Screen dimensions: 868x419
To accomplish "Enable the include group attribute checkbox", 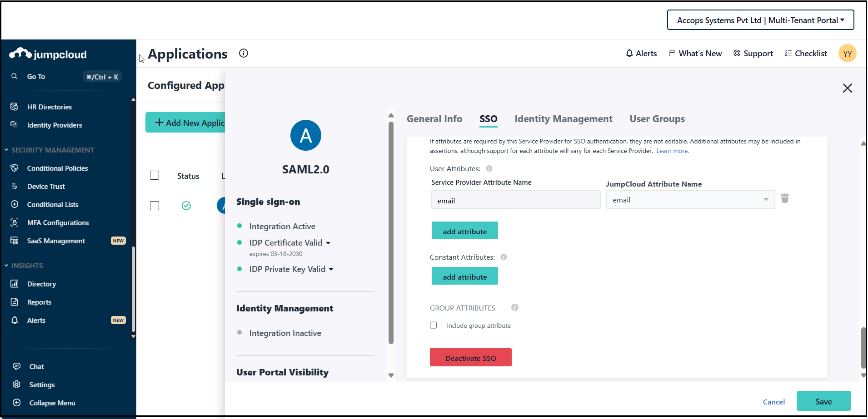I will point(434,325).
